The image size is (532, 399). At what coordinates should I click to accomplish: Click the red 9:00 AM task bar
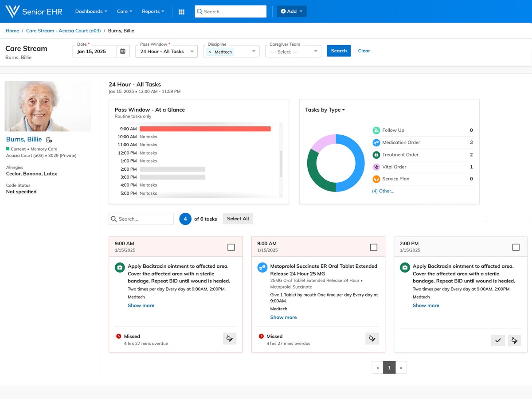click(x=205, y=129)
